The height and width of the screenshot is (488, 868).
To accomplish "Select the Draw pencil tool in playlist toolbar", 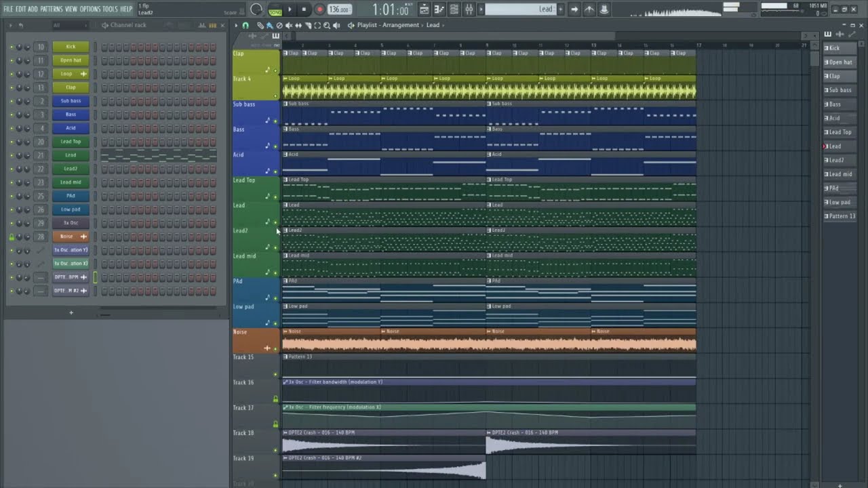I will point(260,25).
